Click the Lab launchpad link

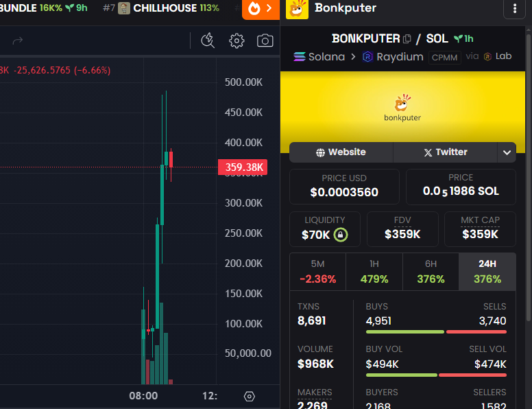[498, 56]
